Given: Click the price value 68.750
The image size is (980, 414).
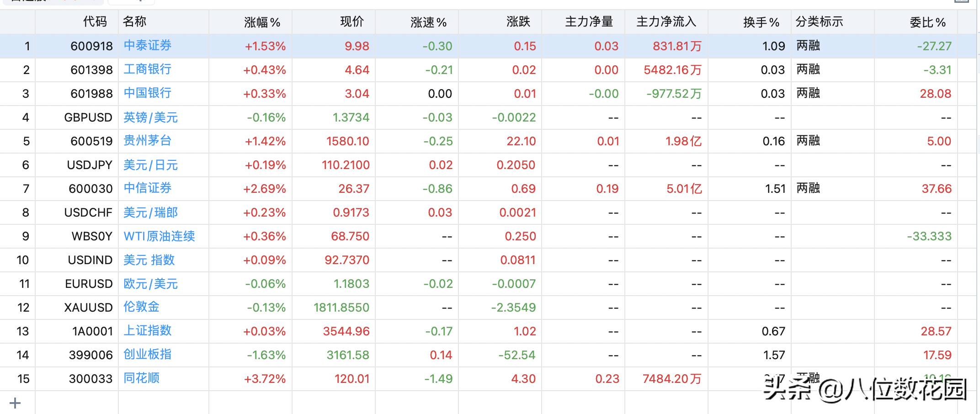Looking at the screenshot, I should point(350,236).
